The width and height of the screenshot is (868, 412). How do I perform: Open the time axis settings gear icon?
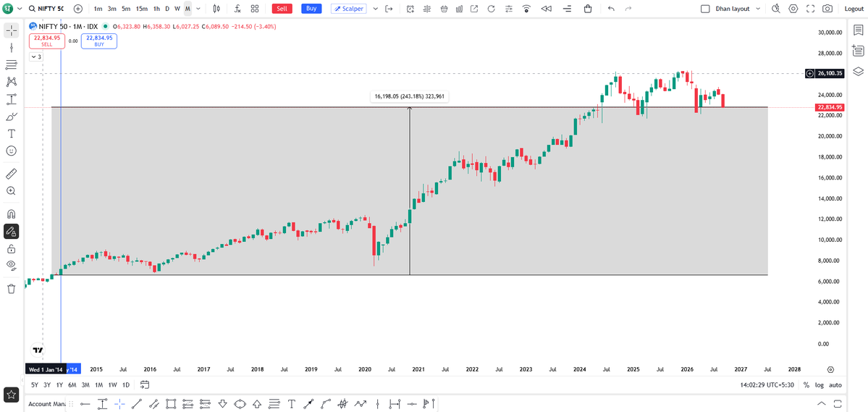830,369
